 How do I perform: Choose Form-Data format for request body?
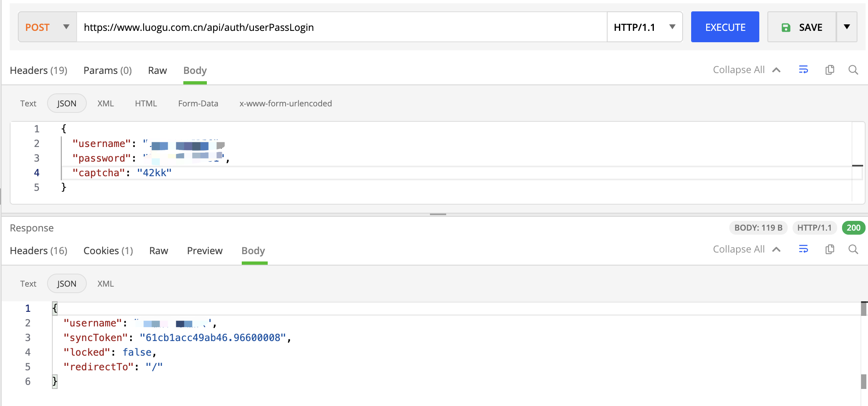[198, 104]
